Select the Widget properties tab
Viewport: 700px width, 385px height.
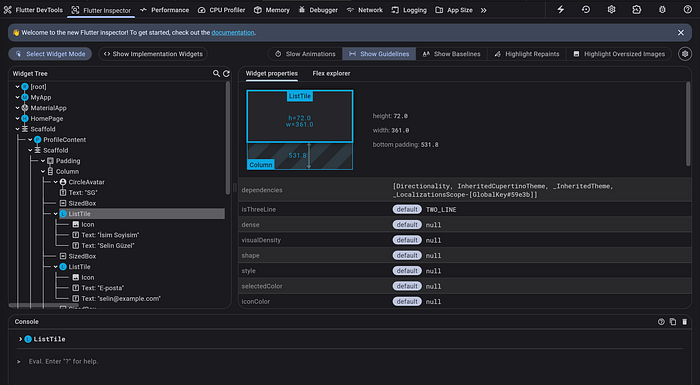[271, 73]
